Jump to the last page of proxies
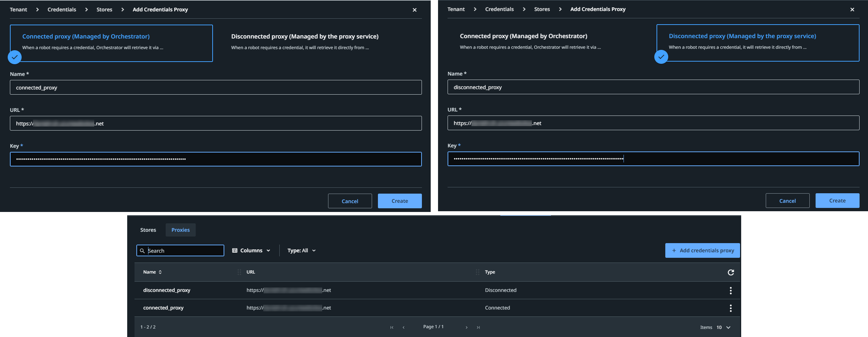 [x=479, y=327]
